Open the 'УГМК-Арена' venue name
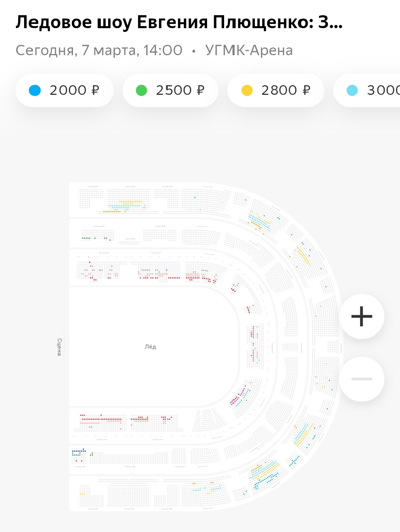This screenshot has height=532, width=400. tap(249, 50)
